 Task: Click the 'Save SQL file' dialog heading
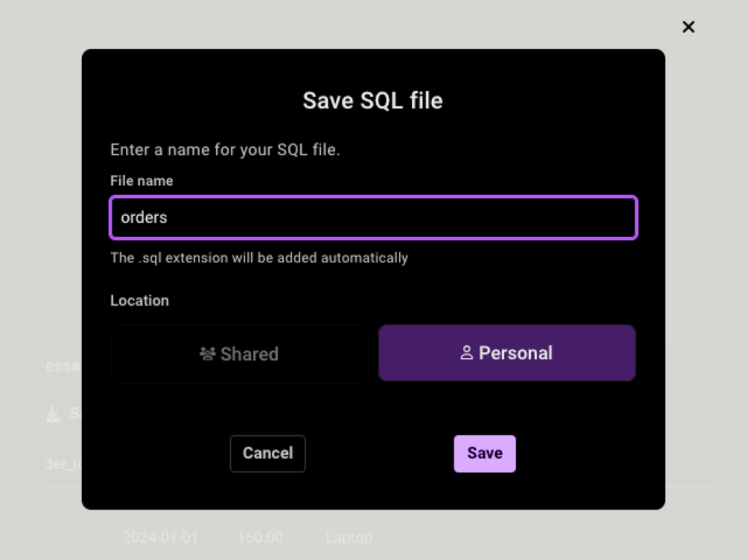[x=373, y=101]
